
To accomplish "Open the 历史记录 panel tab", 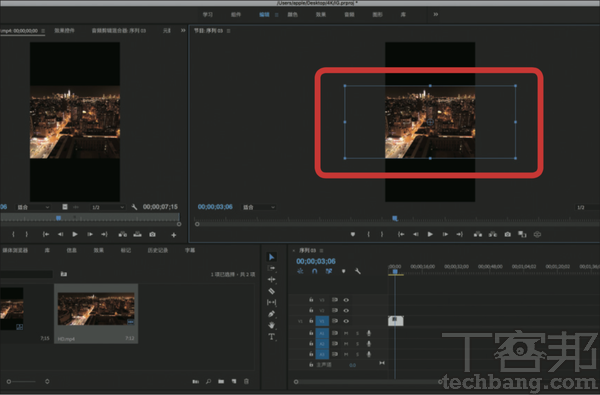I will pyautogui.click(x=158, y=250).
